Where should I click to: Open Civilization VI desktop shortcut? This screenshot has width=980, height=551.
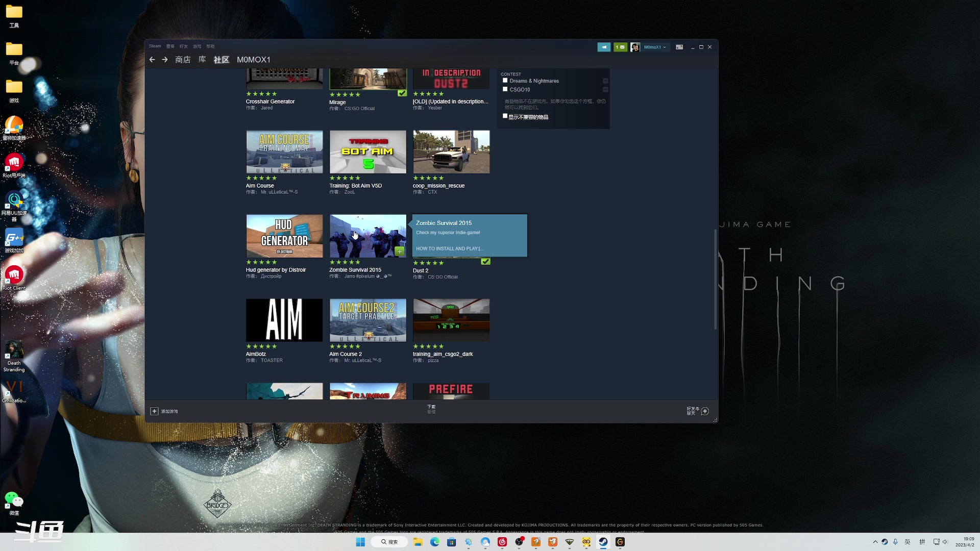coord(14,391)
